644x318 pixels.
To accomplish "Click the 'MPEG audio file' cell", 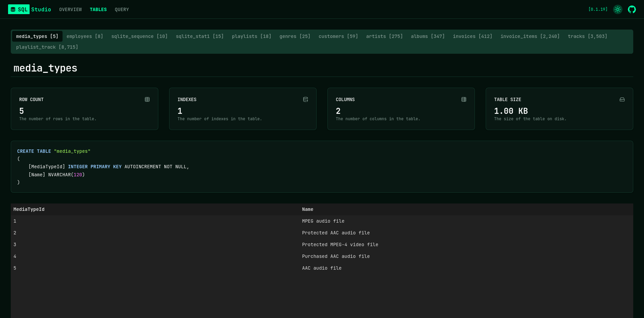I will coord(323,221).
